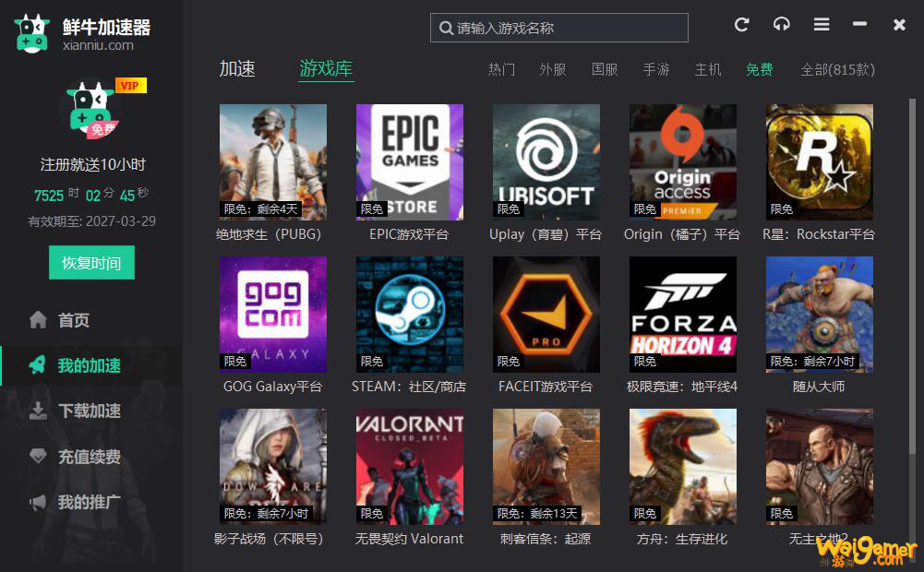Click the search magnifier icon
Viewport: 924px width, 572px height.
[446, 28]
